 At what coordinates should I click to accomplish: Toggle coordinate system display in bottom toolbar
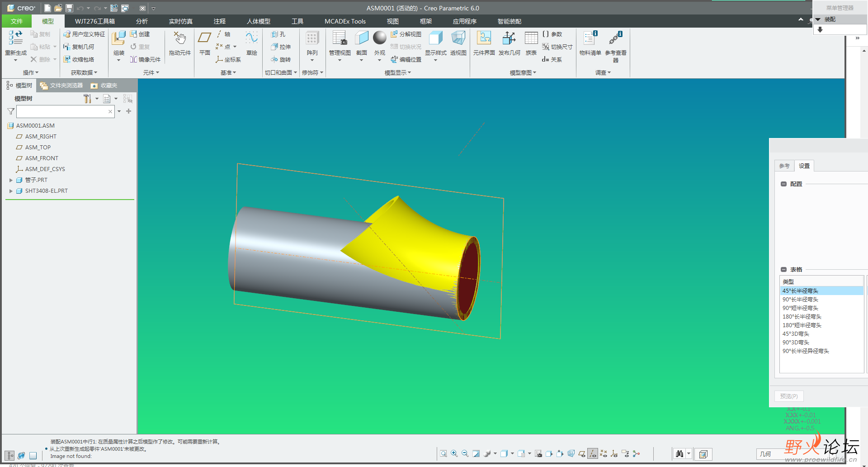(x=614, y=454)
